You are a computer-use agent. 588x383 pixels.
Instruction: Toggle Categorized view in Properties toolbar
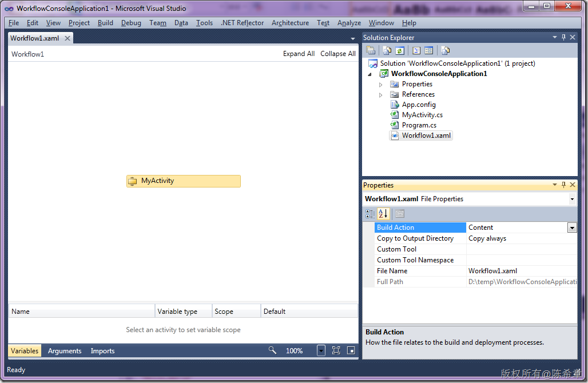370,214
